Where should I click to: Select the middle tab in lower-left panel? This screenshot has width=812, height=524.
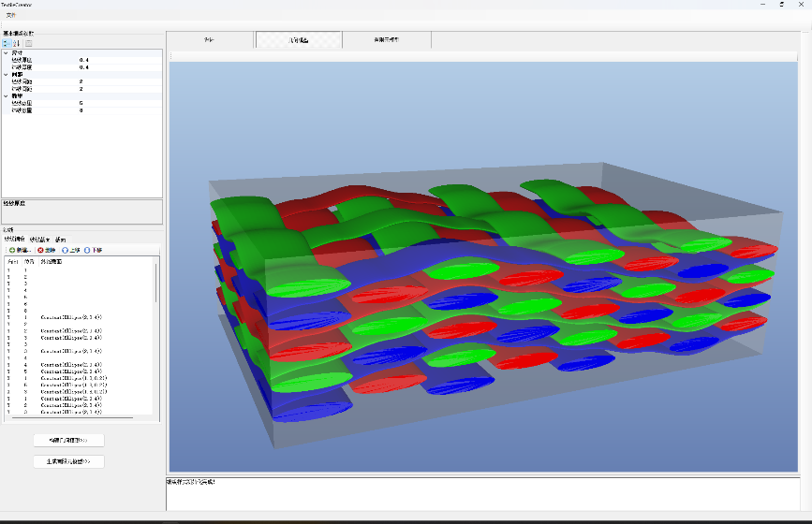tap(40, 240)
